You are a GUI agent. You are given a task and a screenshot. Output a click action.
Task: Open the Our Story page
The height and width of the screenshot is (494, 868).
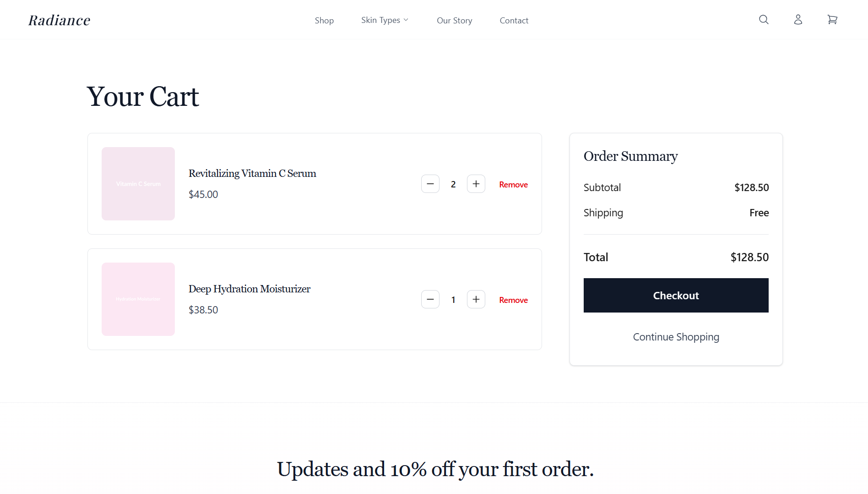coord(454,21)
